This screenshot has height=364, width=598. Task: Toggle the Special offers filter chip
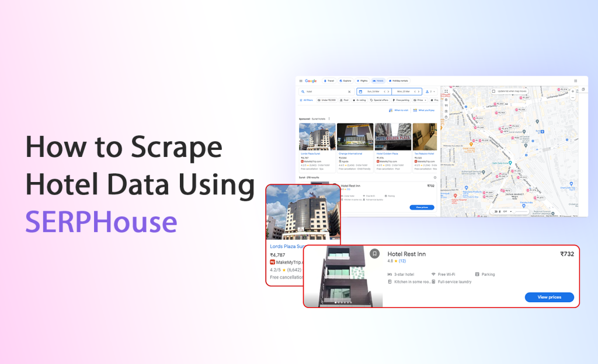tap(380, 100)
